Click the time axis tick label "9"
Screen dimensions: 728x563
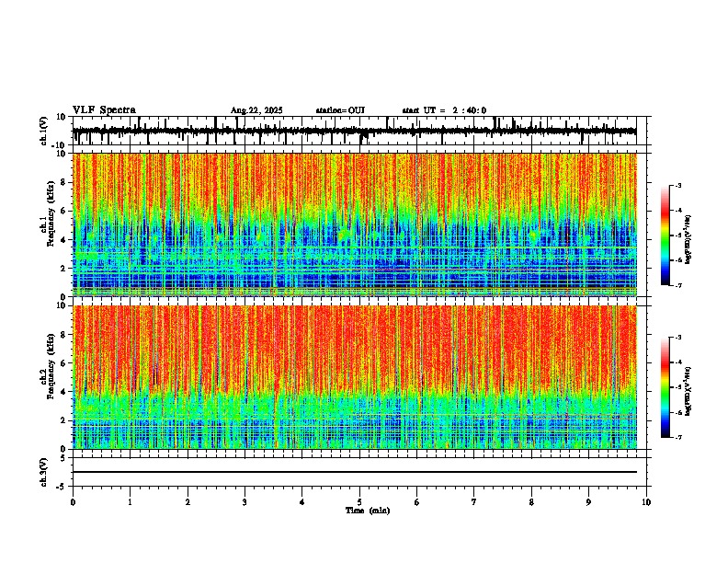pos(588,502)
